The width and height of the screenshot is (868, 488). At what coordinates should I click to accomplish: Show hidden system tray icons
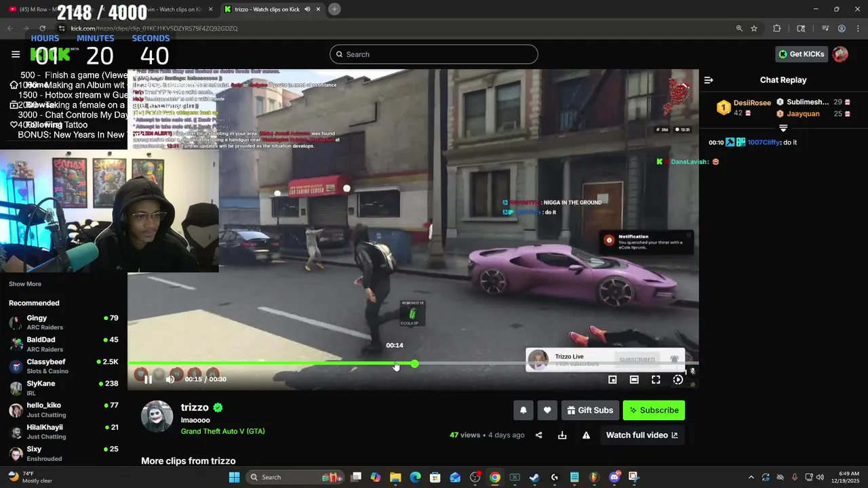click(x=751, y=477)
